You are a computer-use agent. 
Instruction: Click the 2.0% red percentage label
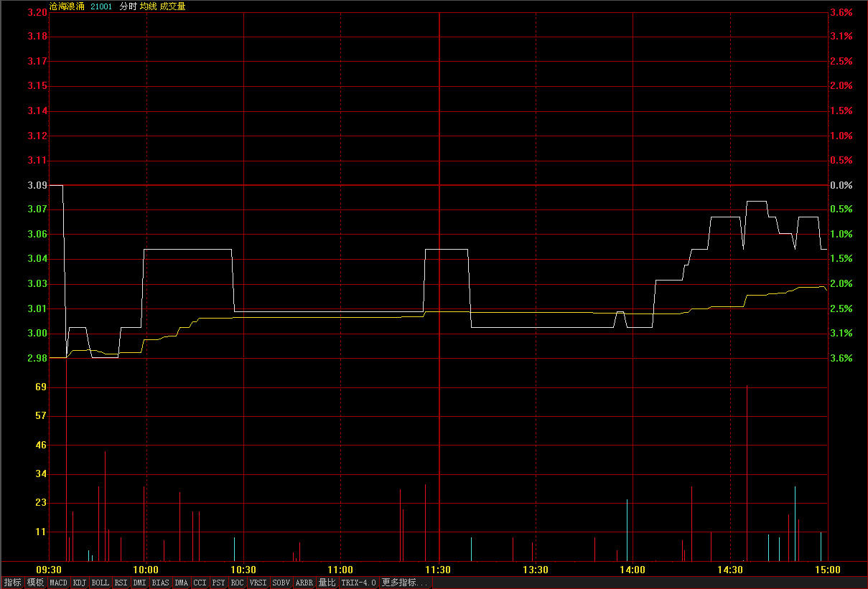(x=841, y=85)
